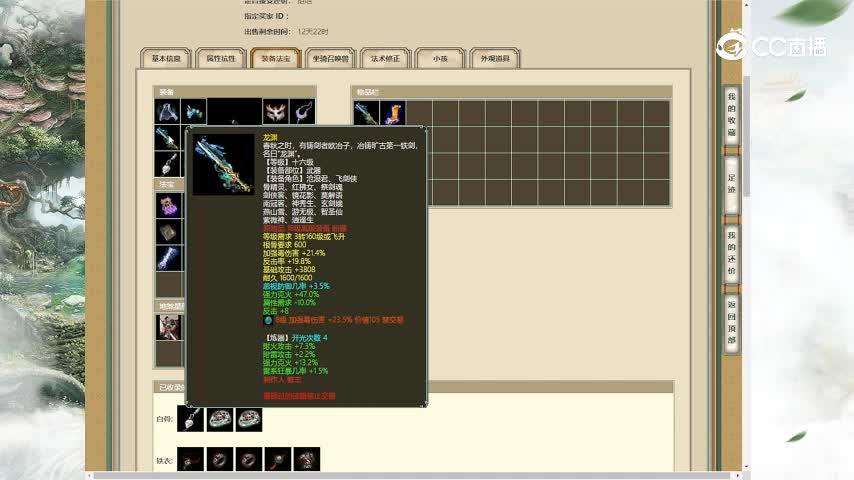The height and width of the screenshot is (480, 854).
Task: Click the glowing blue scroll 法宝 icon
Action: (x=169, y=258)
